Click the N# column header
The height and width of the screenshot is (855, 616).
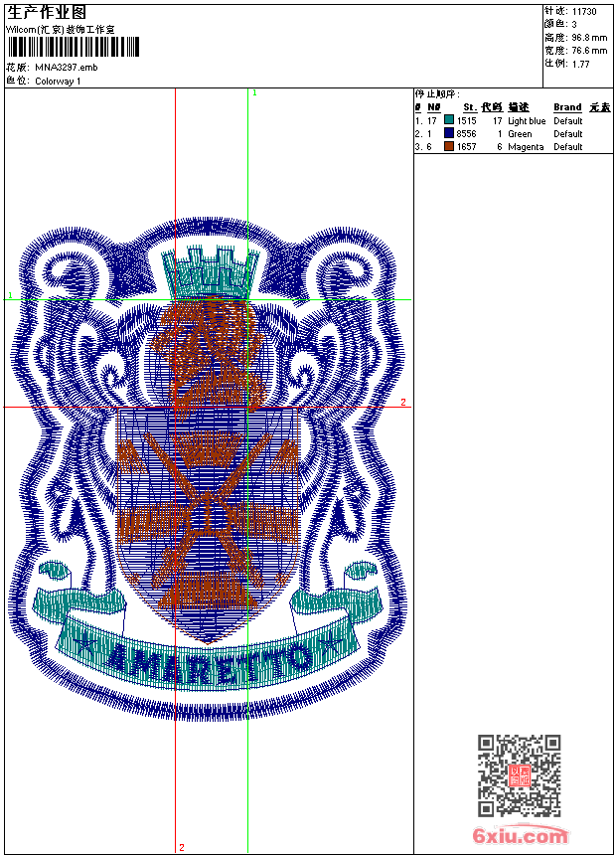(434, 107)
